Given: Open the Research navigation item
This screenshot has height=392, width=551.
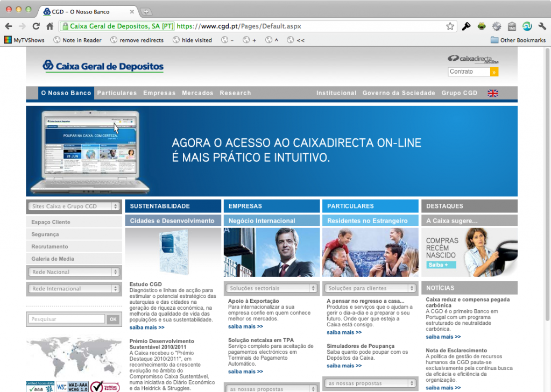Looking at the screenshot, I should coord(236,93).
